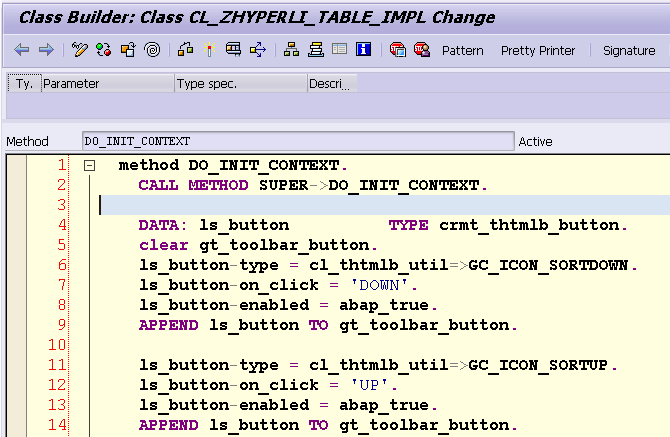Switch Active/Inactive version with red-green icon
This screenshot has height=437, width=670.
(x=103, y=50)
